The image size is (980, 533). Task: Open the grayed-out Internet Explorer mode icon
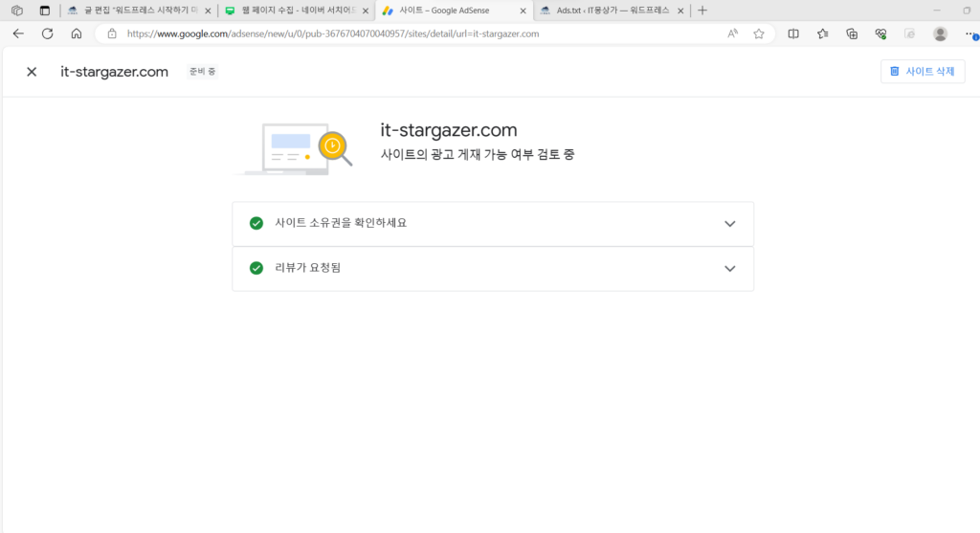coord(910,33)
